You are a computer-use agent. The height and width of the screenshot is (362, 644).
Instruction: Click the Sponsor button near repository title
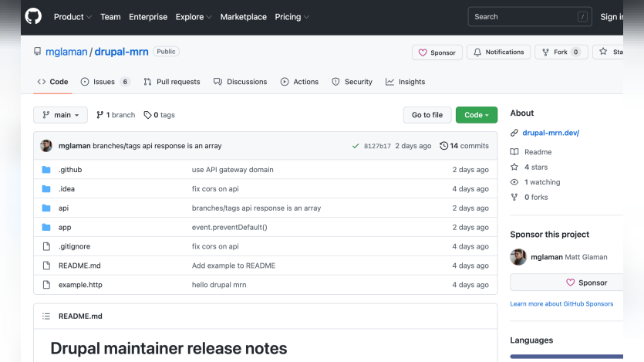pos(437,52)
